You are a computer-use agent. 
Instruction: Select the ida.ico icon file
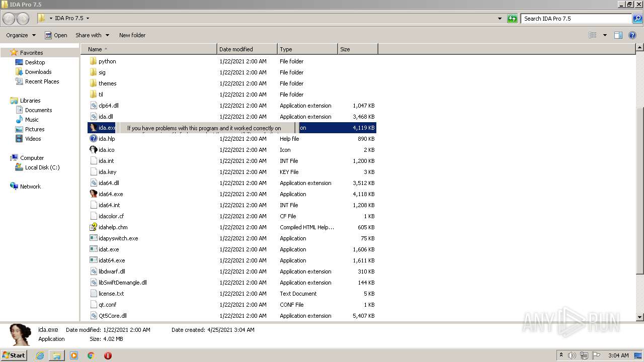93,150
